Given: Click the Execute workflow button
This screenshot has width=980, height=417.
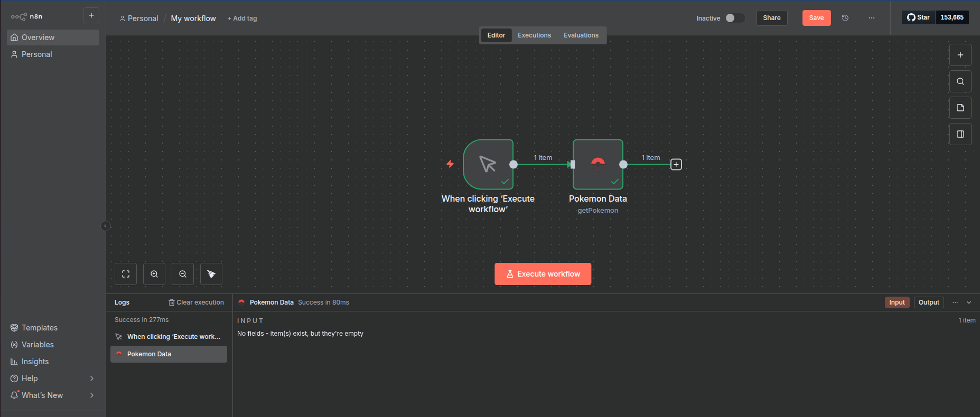Looking at the screenshot, I should pos(543,274).
